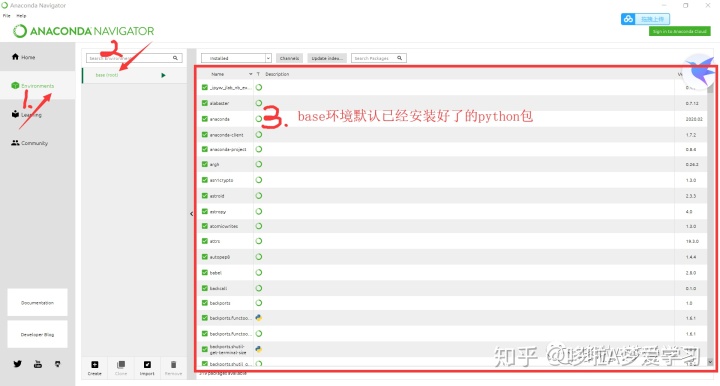Open the Developer Blog link
Viewport: 720px width, 386px height.
point(37,334)
